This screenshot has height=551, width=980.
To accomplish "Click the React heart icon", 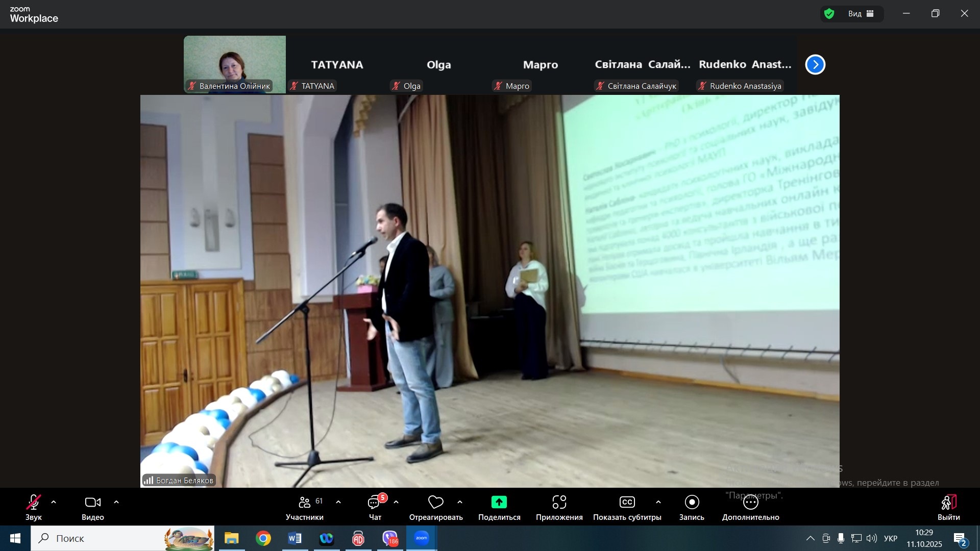I will (x=435, y=503).
